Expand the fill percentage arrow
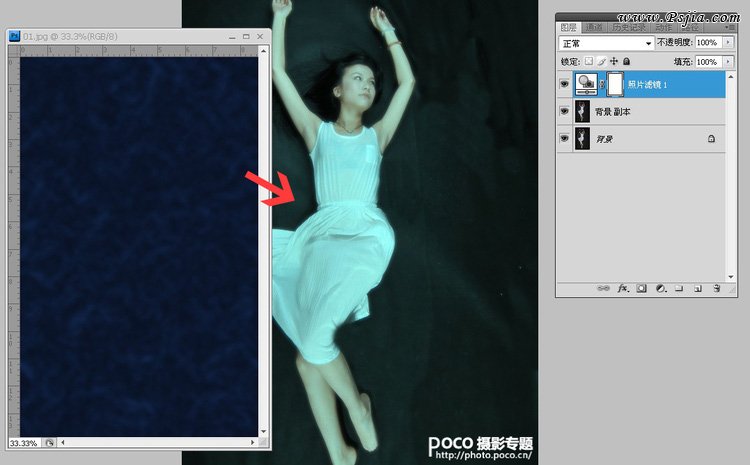750x465 pixels. pos(727,62)
